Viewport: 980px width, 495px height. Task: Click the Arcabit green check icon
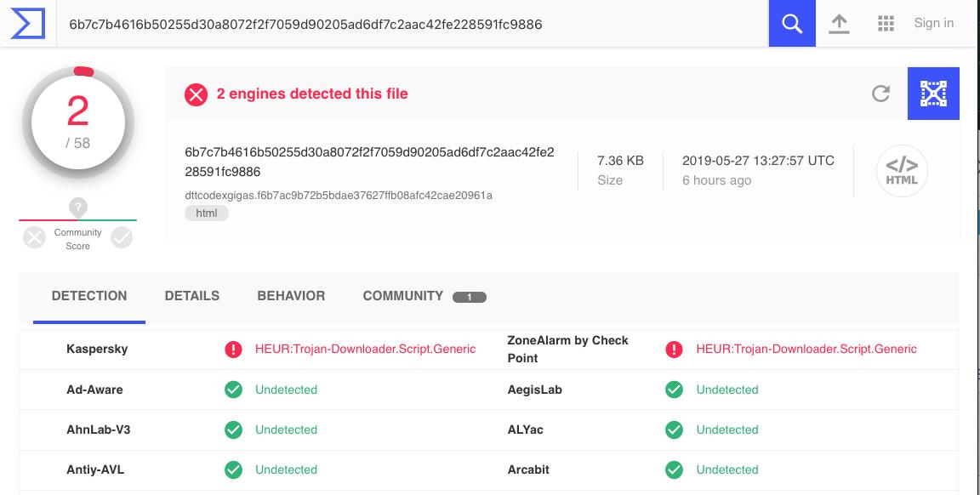coord(674,469)
